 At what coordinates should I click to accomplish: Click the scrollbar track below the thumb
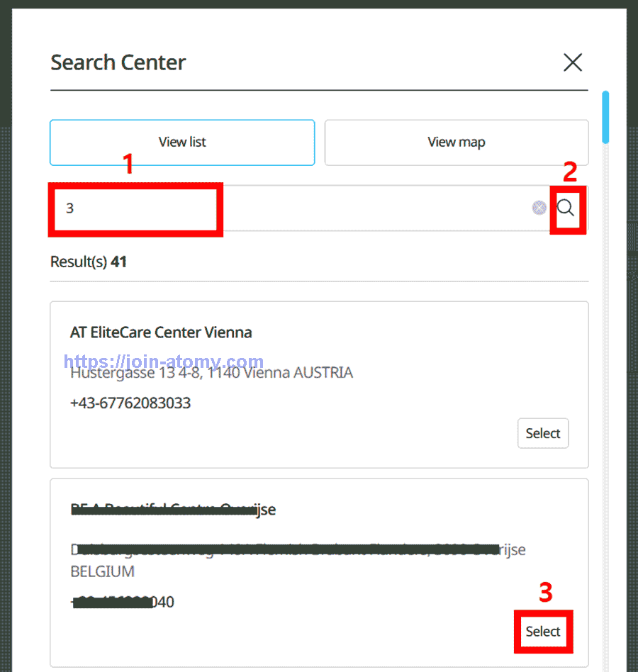coord(605,425)
